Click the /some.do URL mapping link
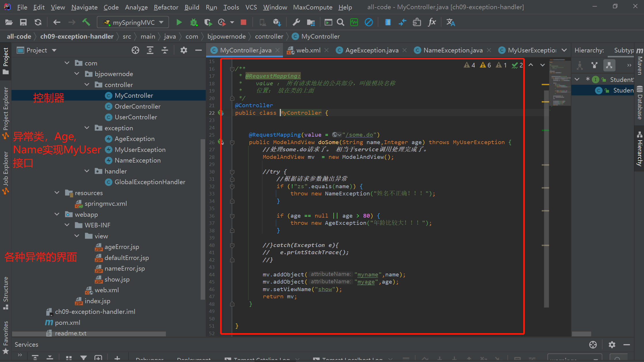 pyautogui.click(x=359, y=135)
